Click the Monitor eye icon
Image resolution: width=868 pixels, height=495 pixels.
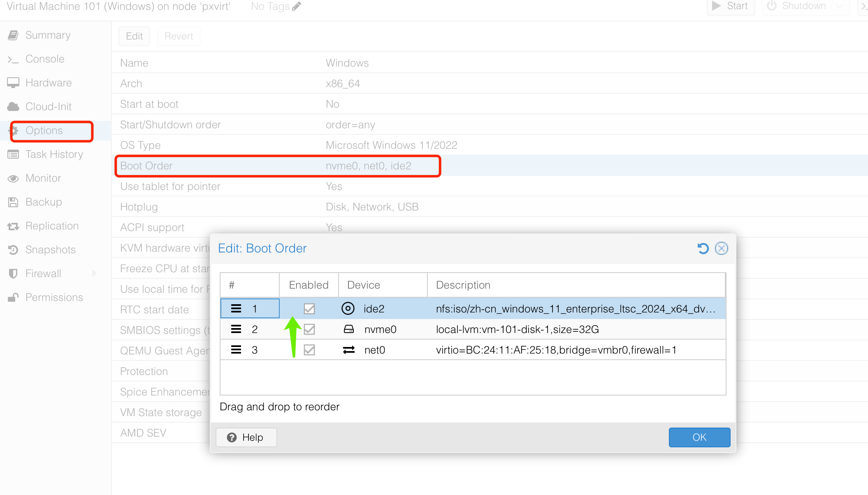pyautogui.click(x=13, y=178)
